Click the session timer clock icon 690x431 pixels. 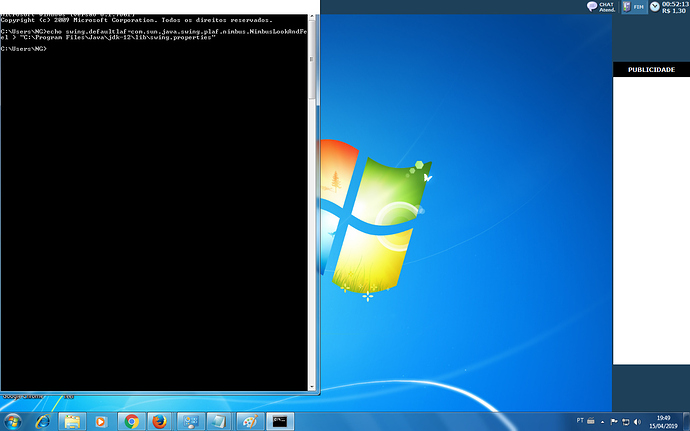point(655,6)
